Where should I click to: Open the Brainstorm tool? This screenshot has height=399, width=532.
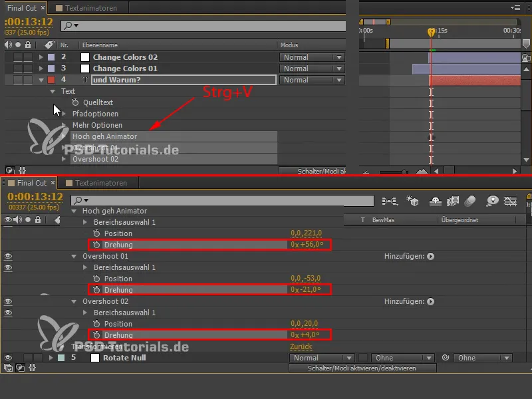492,201
